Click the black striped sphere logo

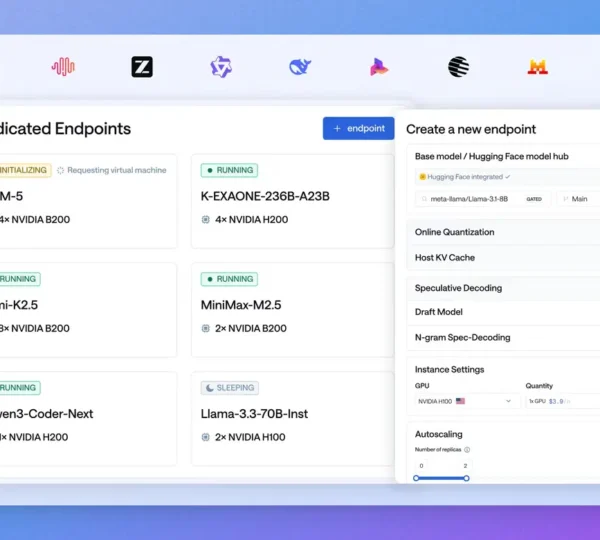pos(458,67)
